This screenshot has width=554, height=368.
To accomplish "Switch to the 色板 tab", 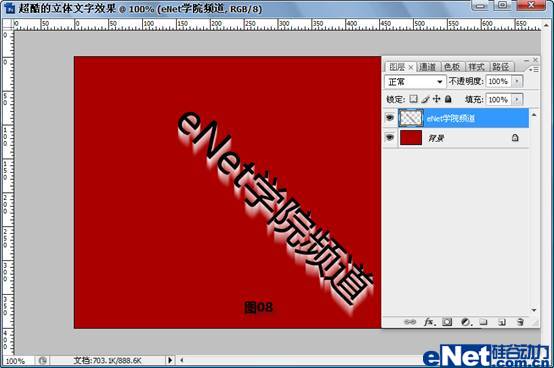I will (x=452, y=67).
